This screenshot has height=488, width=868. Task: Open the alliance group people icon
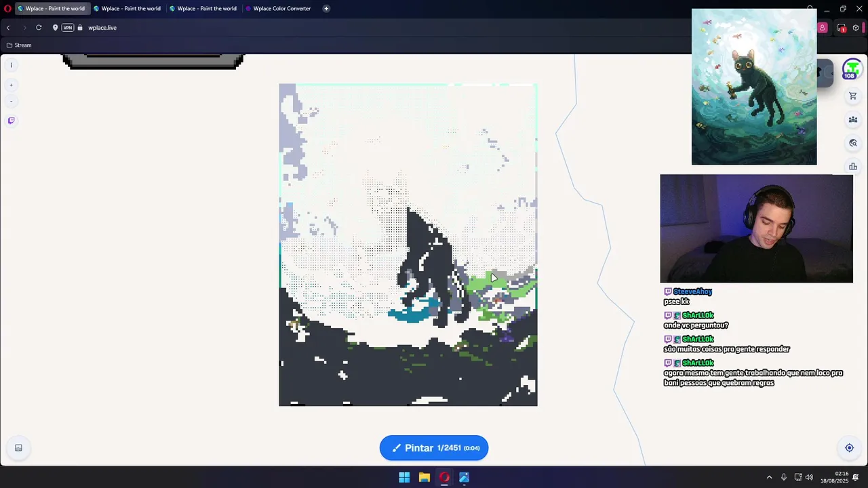(853, 120)
